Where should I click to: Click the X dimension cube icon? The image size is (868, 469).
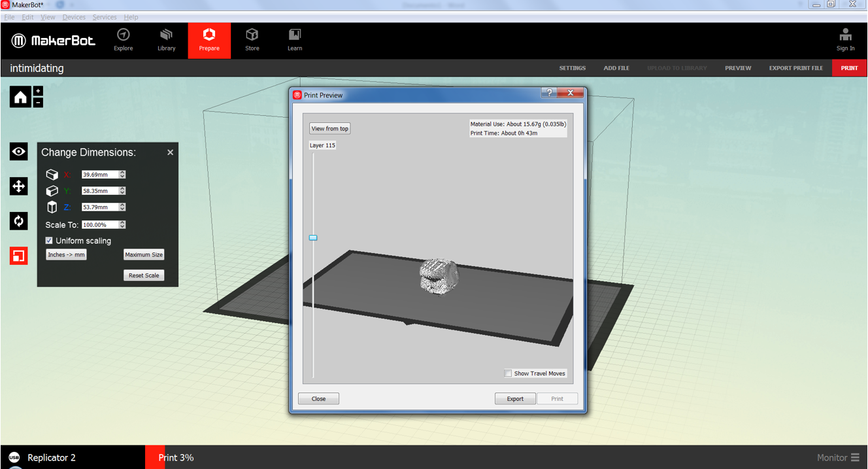(52, 175)
